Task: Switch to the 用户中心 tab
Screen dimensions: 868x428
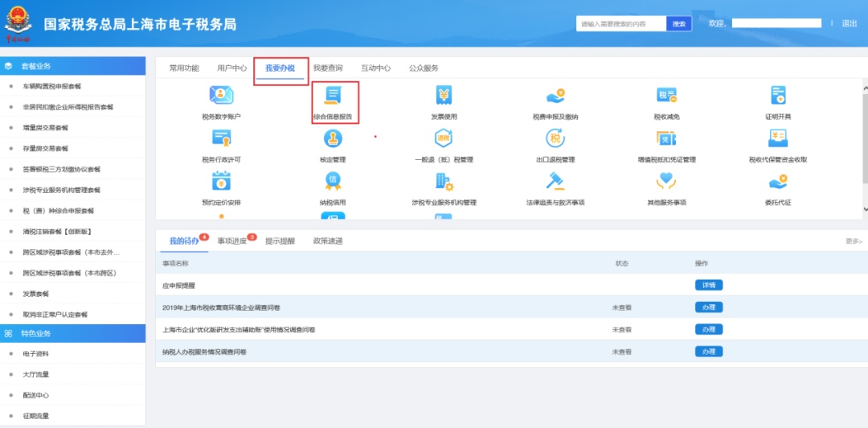Action: [231, 68]
